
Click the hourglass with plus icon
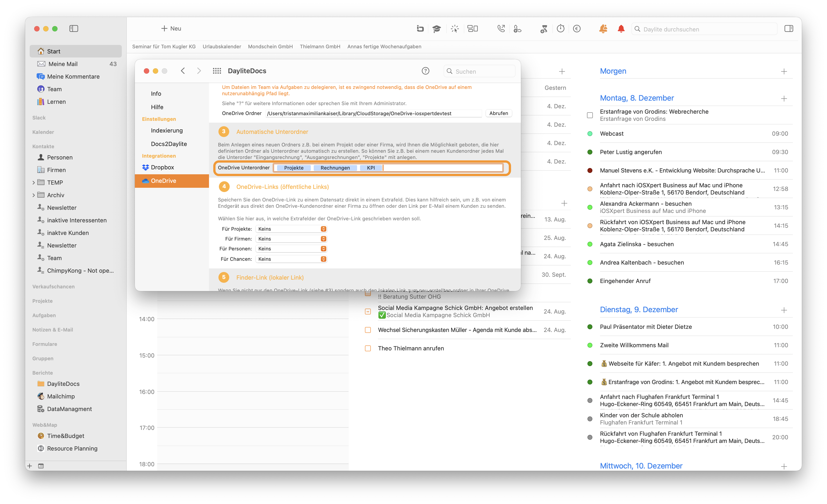pos(544,29)
